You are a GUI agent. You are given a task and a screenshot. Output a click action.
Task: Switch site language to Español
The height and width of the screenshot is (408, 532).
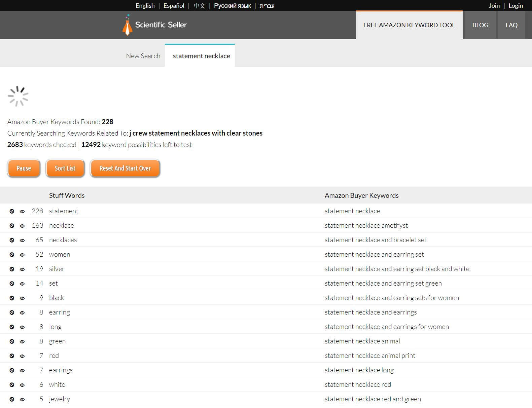point(174,6)
